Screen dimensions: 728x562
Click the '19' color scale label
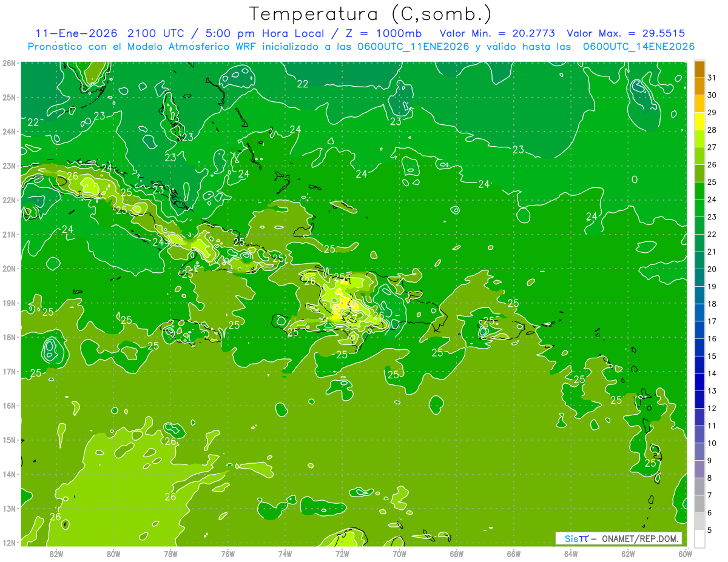tap(712, 286)
